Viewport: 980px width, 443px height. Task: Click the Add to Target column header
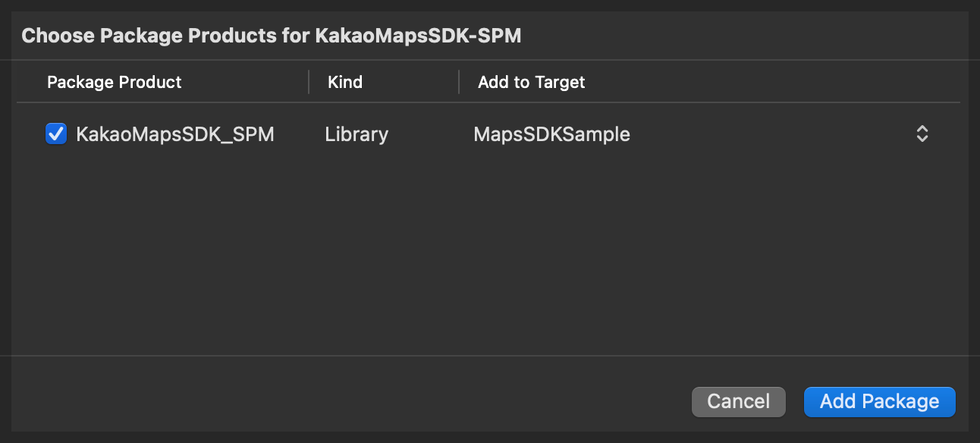pyautogui.click(x=532, y=82)
